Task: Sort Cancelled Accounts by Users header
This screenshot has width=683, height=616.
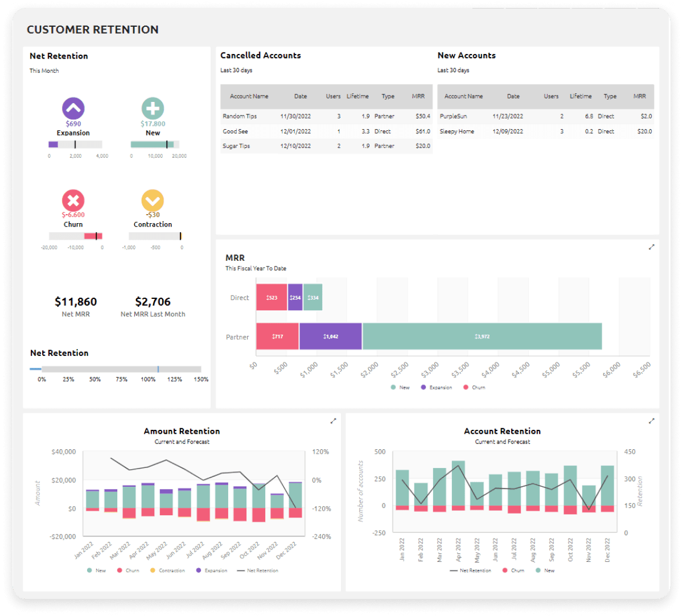Action: pyautogui.click(x=333, y=96)
